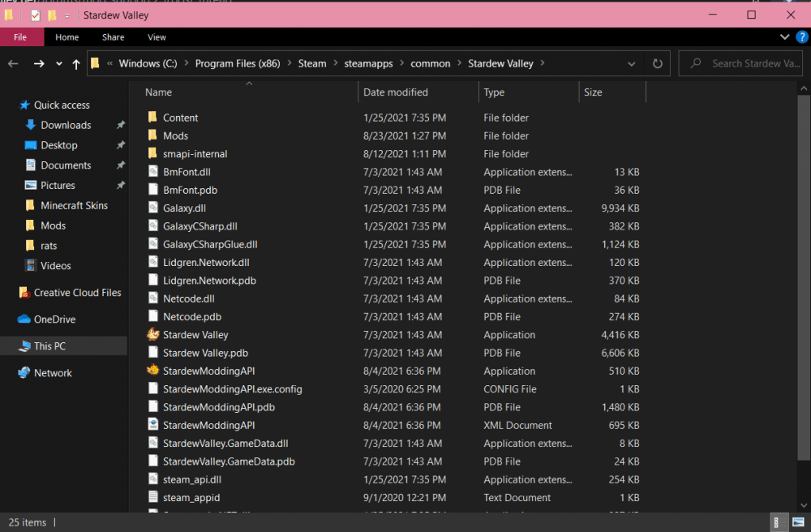Sort by Date modified column header
811x532 pixels.
pyautogui.click(x=396, y=92)
